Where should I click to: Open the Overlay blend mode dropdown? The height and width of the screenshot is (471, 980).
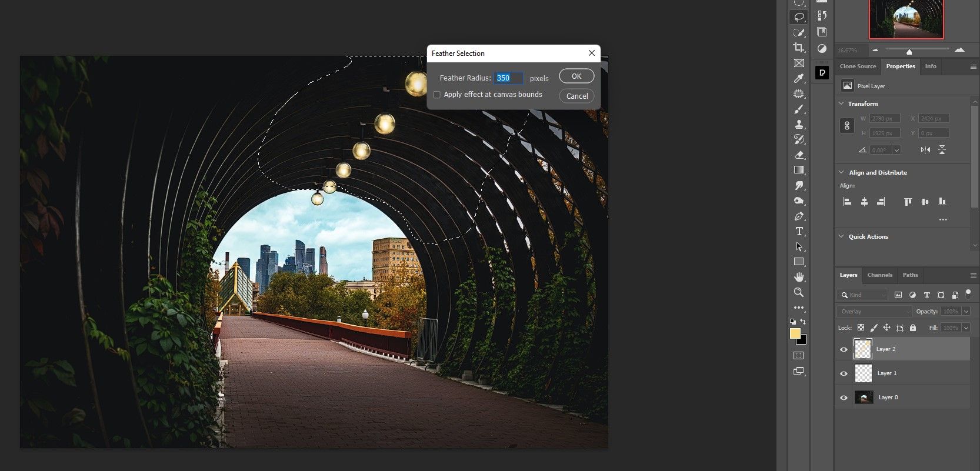[x=874, y=311]
